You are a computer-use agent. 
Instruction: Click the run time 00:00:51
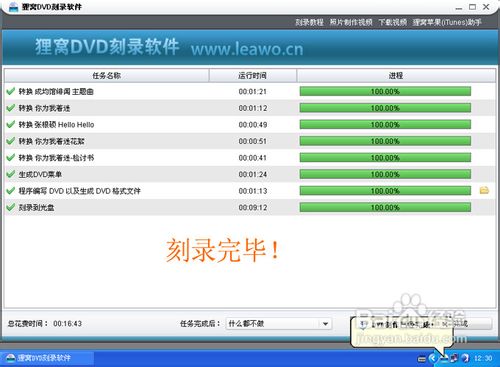252,141
